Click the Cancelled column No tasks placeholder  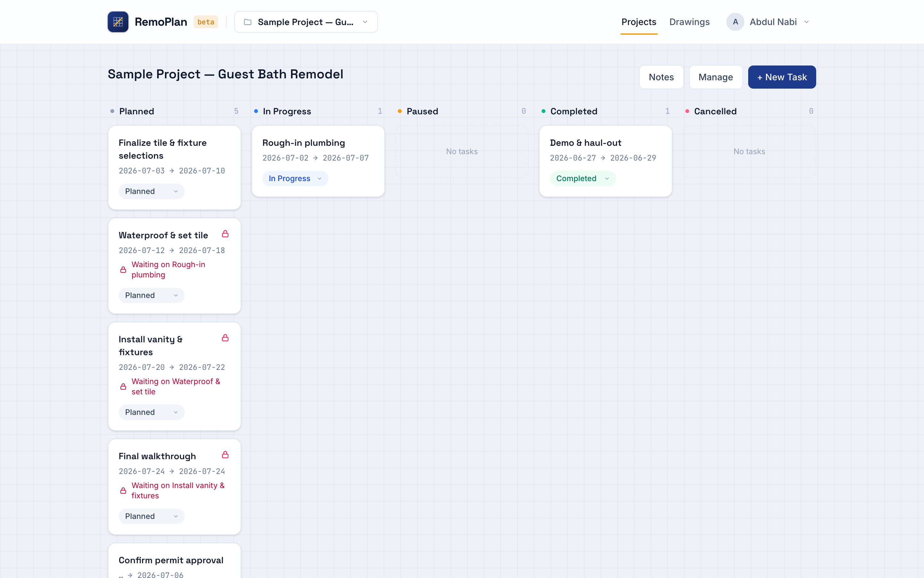click(x=749, y=152)
